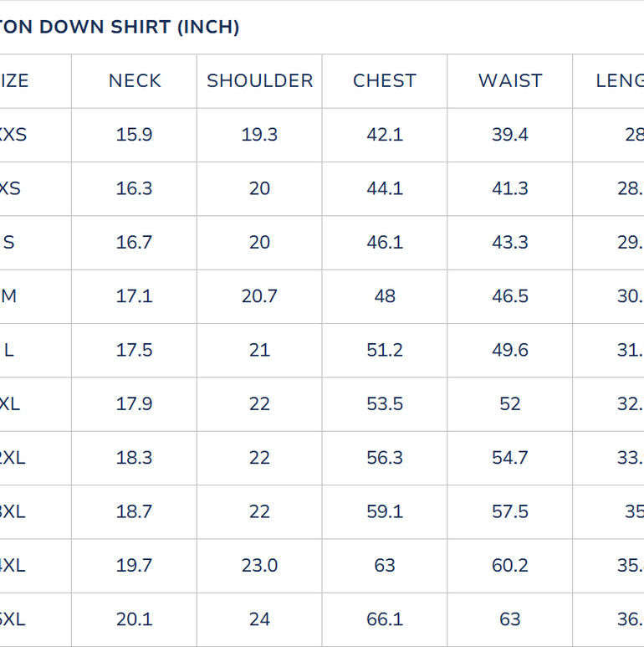Click the waist measurement 43.3
The width and height of the screenshot is (644, 647).
(x=510, y=243)
